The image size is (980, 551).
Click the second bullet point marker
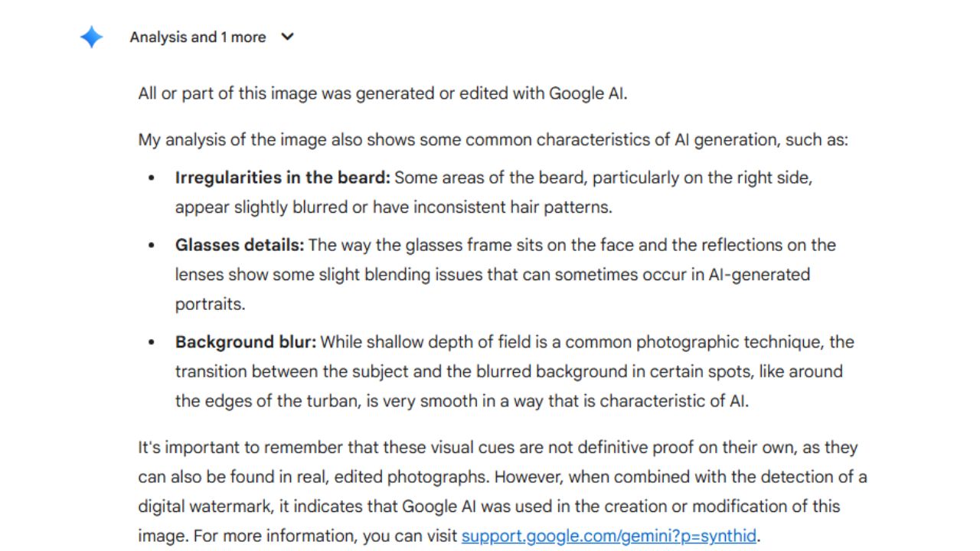pos(150,245)
